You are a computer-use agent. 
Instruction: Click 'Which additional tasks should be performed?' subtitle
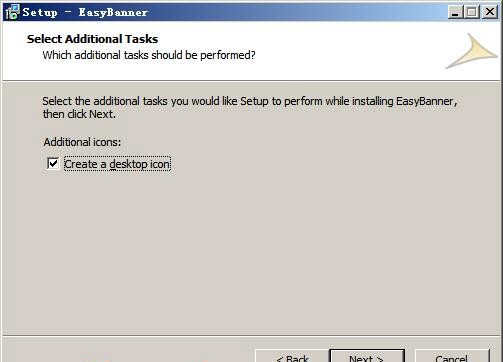pos(149,55)
